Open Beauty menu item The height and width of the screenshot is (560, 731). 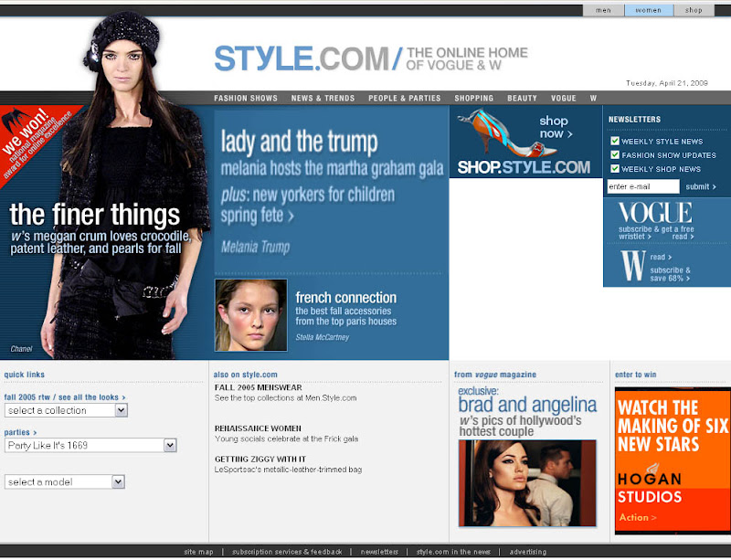click(522, 98)
